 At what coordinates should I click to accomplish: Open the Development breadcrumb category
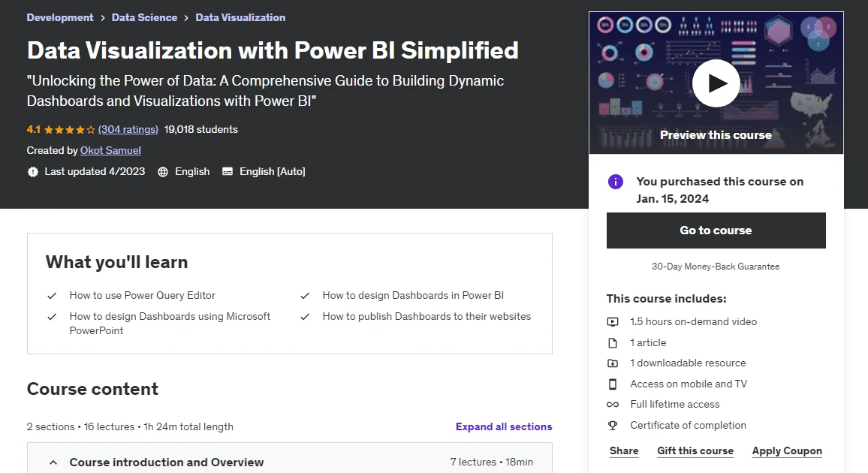[60, 17]
